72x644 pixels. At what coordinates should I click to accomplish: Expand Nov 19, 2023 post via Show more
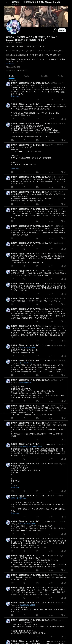15,169
